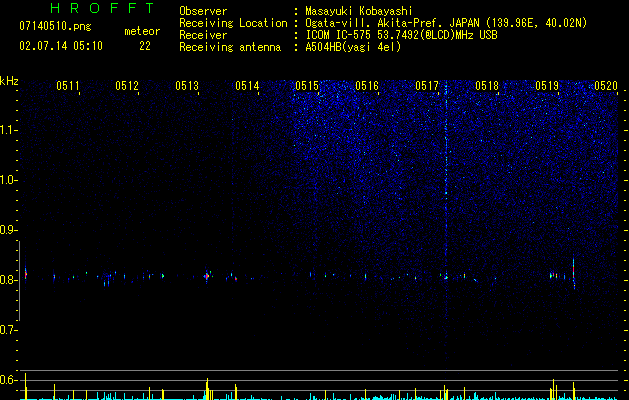Click the 0.8 kHz axis label
This screenshot has width=629, height=400.
pos(8,280)
